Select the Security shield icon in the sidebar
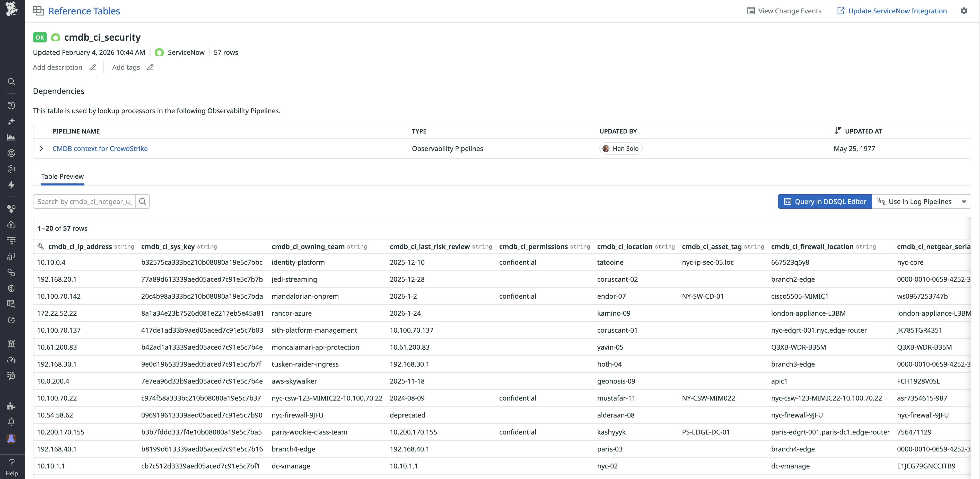The image size is (980, 479). [11, 288]
